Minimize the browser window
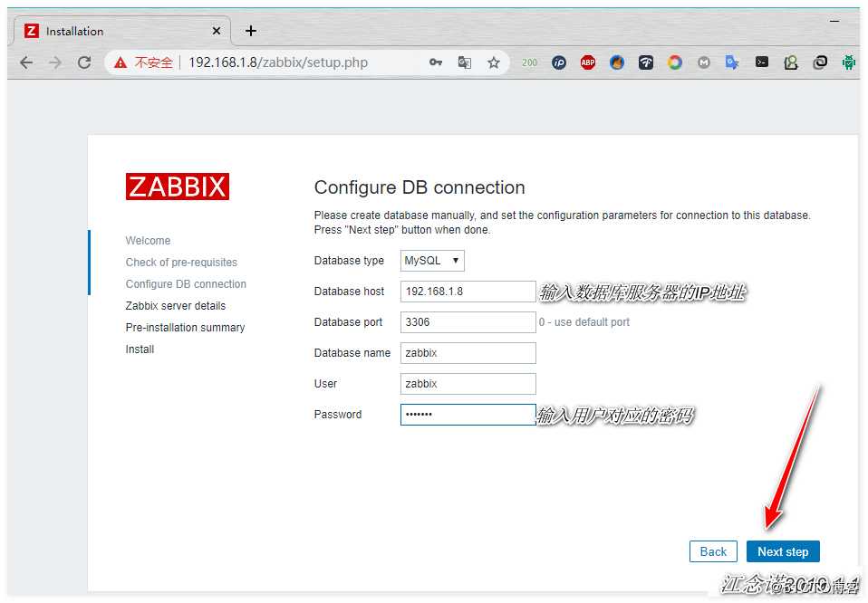 pyautogui.click(x=834, y=21)
